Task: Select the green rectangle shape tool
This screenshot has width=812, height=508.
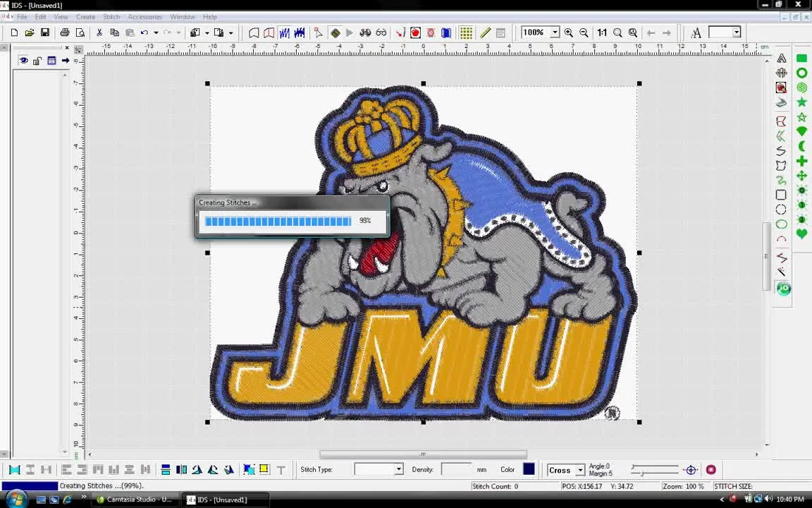Action: 801,58
